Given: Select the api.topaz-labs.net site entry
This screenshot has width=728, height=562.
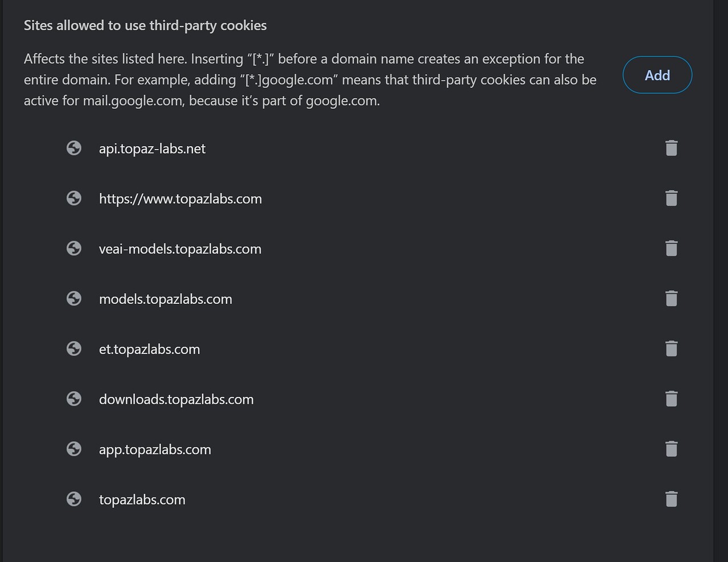Looking at the screenshot, I should (152, 148).
